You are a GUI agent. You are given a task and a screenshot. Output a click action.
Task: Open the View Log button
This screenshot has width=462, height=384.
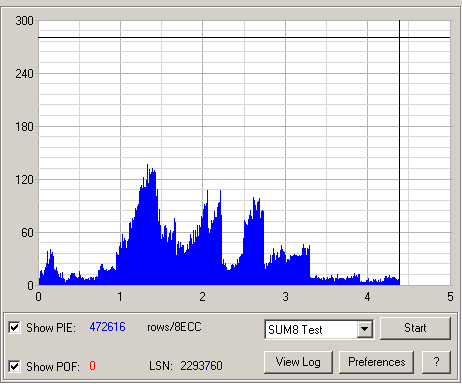[298, 362]
